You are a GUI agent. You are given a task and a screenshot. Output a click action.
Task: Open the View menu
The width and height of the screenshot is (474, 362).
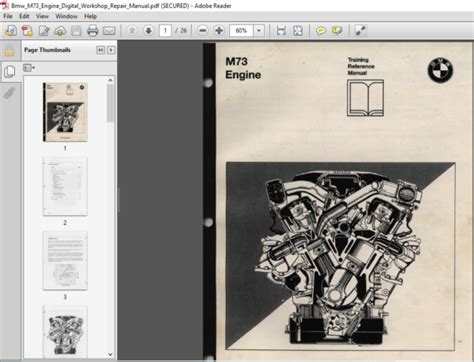coord(42,16)
